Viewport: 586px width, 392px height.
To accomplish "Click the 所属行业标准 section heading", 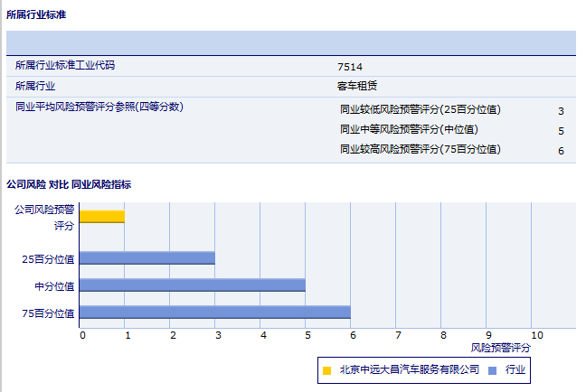I will (36, 15).
